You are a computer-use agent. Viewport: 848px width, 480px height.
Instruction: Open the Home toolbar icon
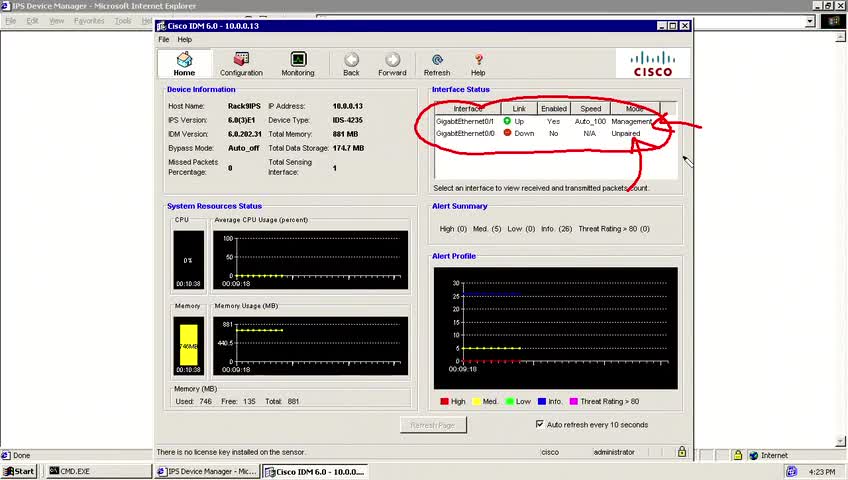(x=184, y=64)
